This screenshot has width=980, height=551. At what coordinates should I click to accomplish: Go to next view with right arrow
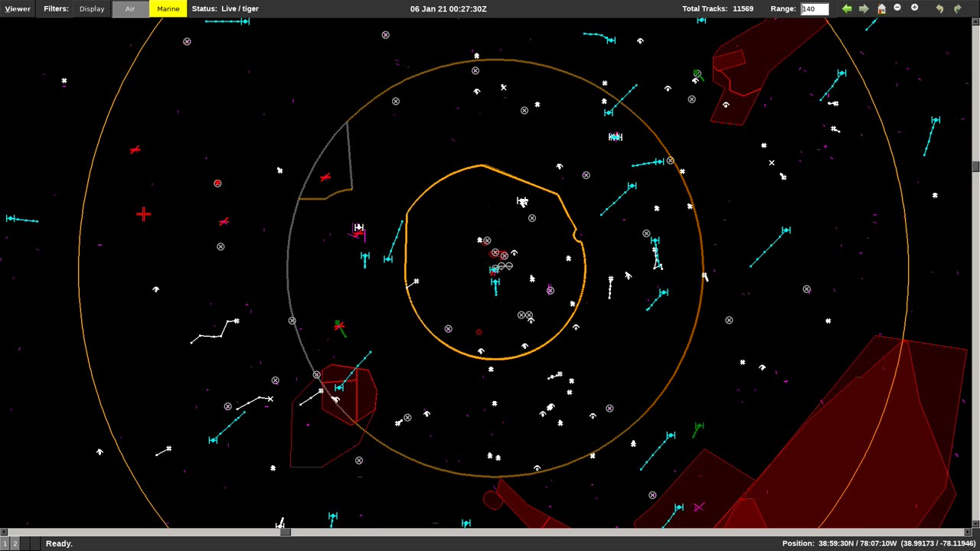coord(864,8)
